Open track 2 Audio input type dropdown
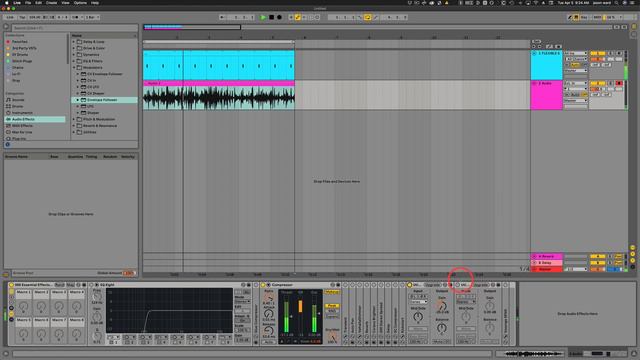 click(576, 83)
